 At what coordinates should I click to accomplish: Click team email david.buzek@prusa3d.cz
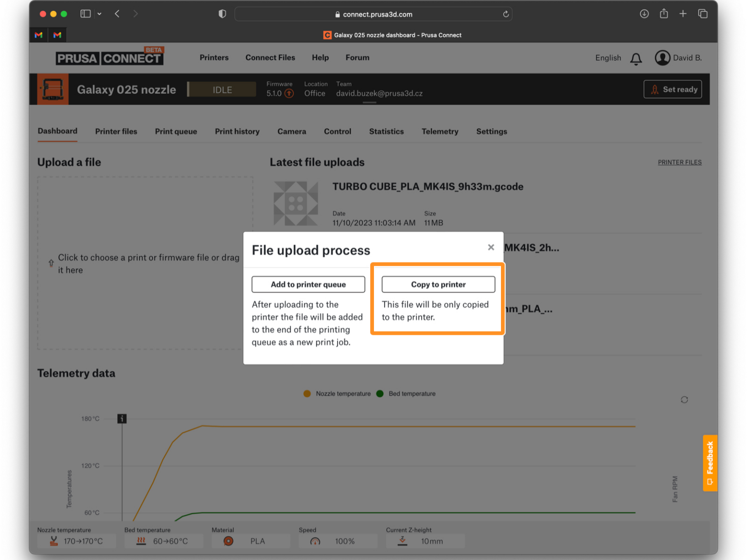379,93
